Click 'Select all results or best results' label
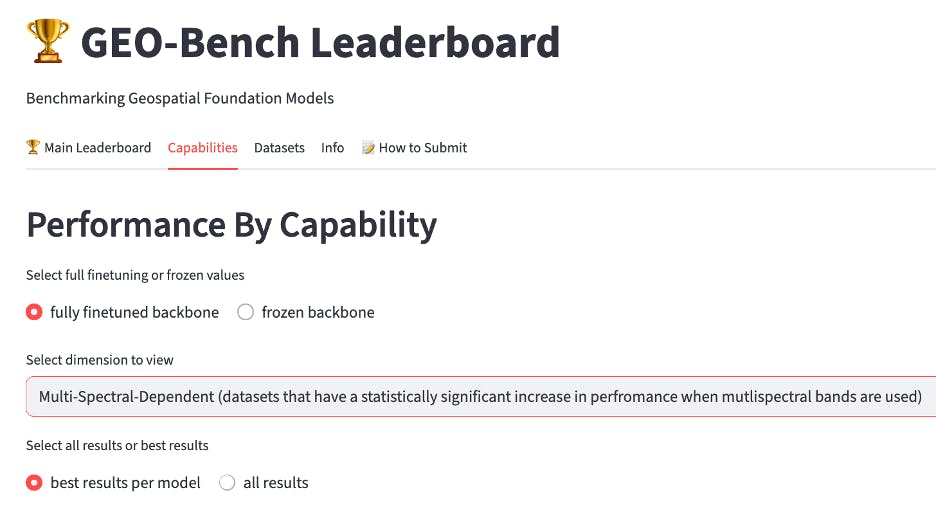Viewport: 936px width, 508px height. point(117,445)
